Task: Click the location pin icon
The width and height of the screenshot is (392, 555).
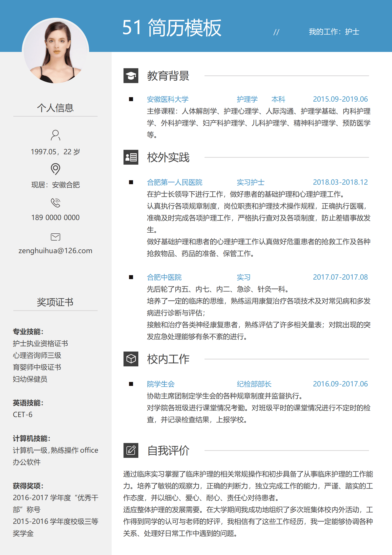Action: [x=55, y=169]
